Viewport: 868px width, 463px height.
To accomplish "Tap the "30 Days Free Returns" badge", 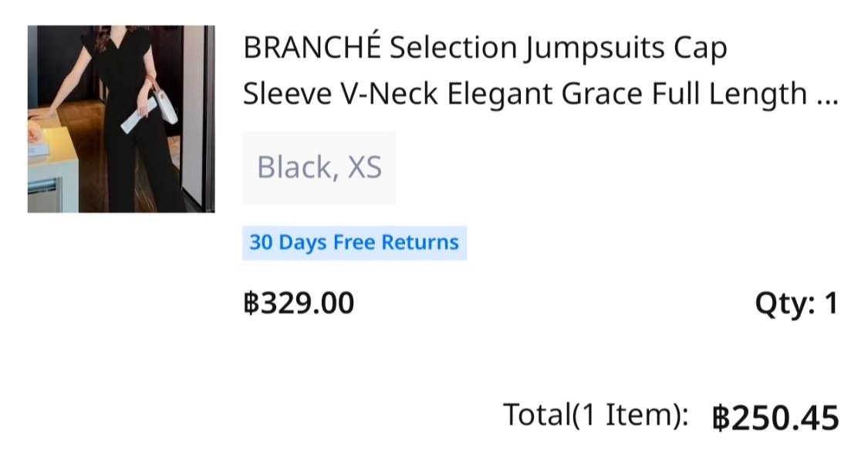I will coord(354,242).
